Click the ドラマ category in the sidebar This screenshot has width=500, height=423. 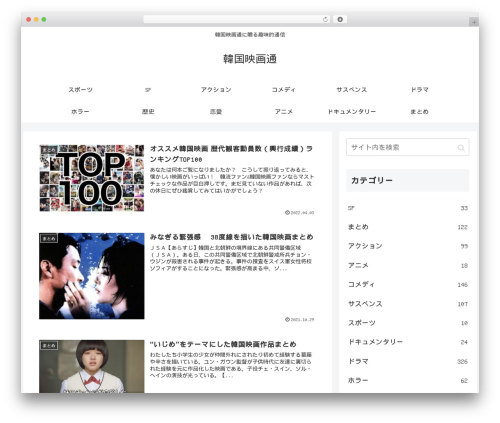pos(358,361)
